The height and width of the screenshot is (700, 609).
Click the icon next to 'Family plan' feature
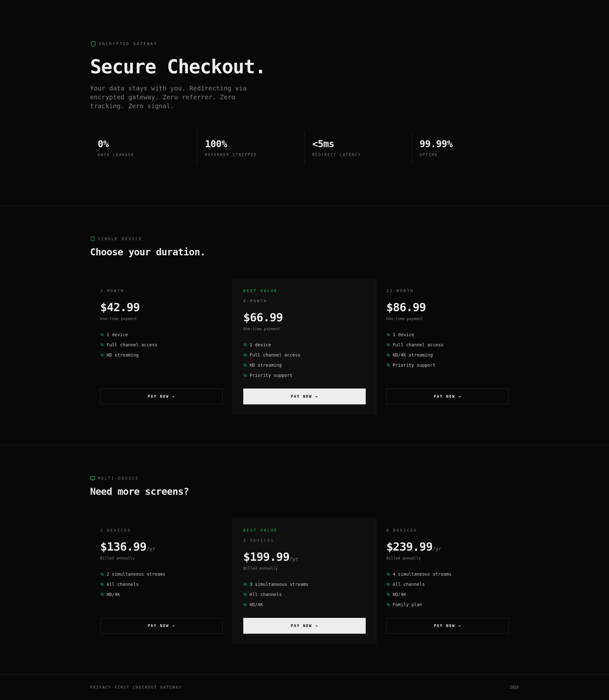click(x=388, y=605)
